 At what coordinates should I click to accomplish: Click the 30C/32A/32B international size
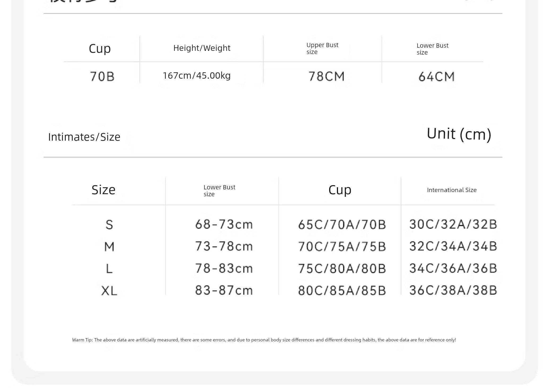453,224
